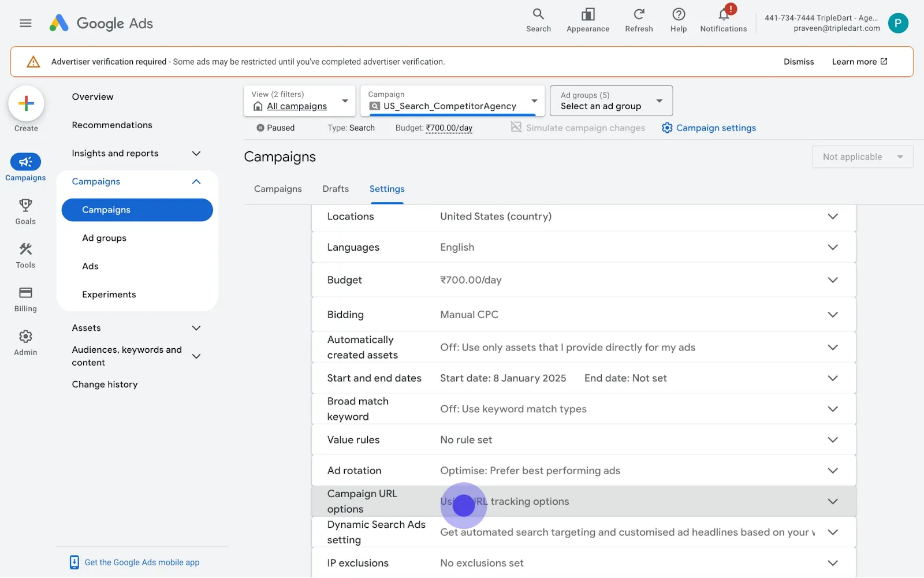
Task: Open the Appearance settings
Action: (x=588, y=20)
